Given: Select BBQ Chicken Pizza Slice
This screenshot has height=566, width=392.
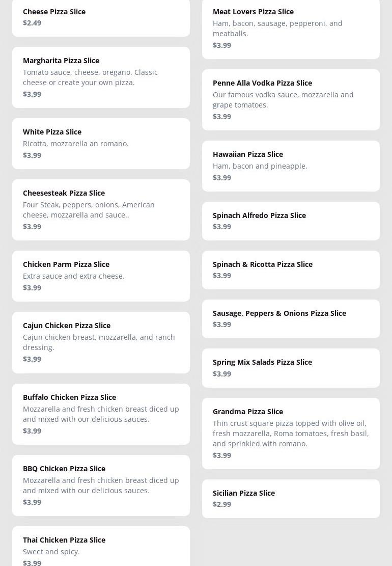Looking at the screenshot, I should point(101,485).
